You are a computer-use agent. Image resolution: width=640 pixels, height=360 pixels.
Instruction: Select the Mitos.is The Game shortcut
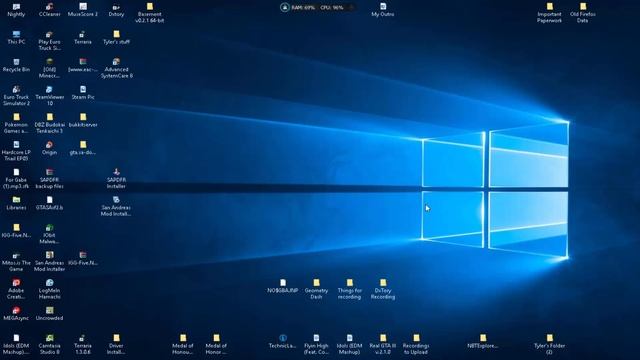[16, 262]
